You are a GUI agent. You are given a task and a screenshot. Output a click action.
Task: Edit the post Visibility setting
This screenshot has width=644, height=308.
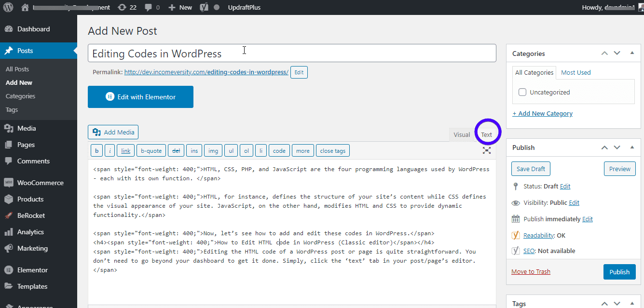(574, 202)
